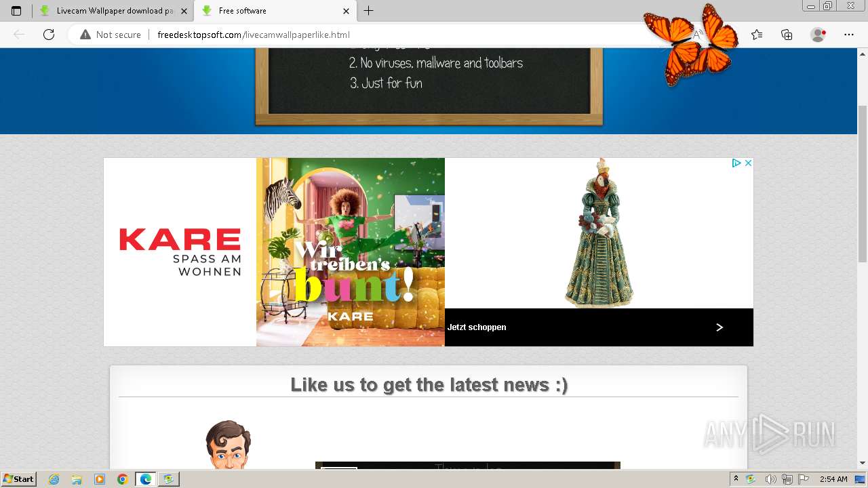
Task: Focus the address bar URL field
Action: 407,35
